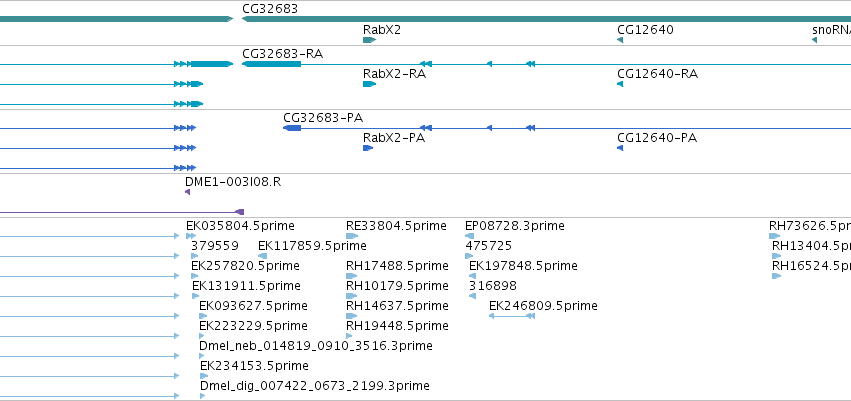This screenshot has width=851, height=401.
Task: Select the RabX2 gene arrow glyph
Action: [x=370, y=40]
